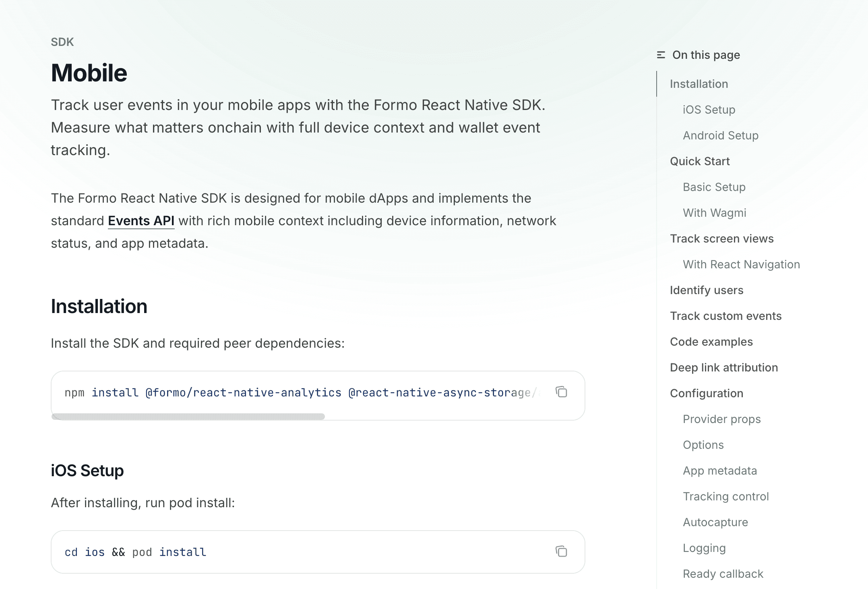This screenshot has height=589, width=868.
Task: Navigate to the With Wagmi section
Action: pyautogui.click(x=715, y=213)
